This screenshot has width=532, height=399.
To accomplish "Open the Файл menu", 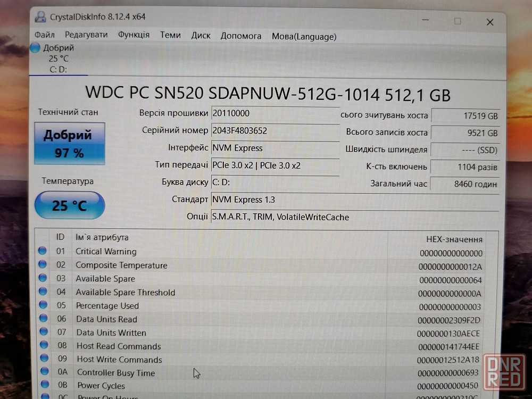I will coord(45,35).
